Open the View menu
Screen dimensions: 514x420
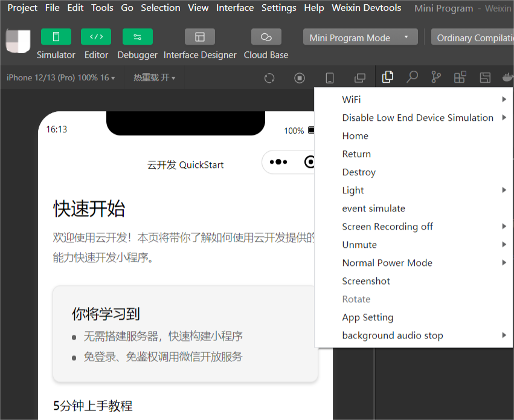[x=198, y=7]
